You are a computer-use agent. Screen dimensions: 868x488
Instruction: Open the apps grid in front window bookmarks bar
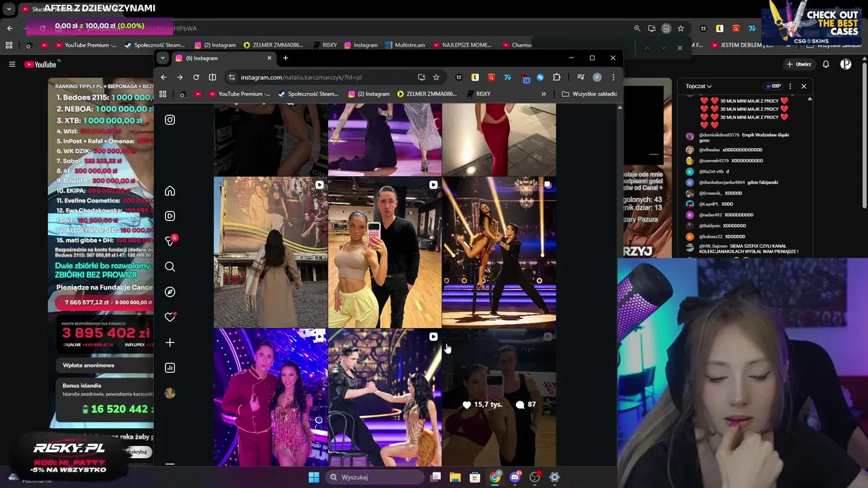point(163,94)
